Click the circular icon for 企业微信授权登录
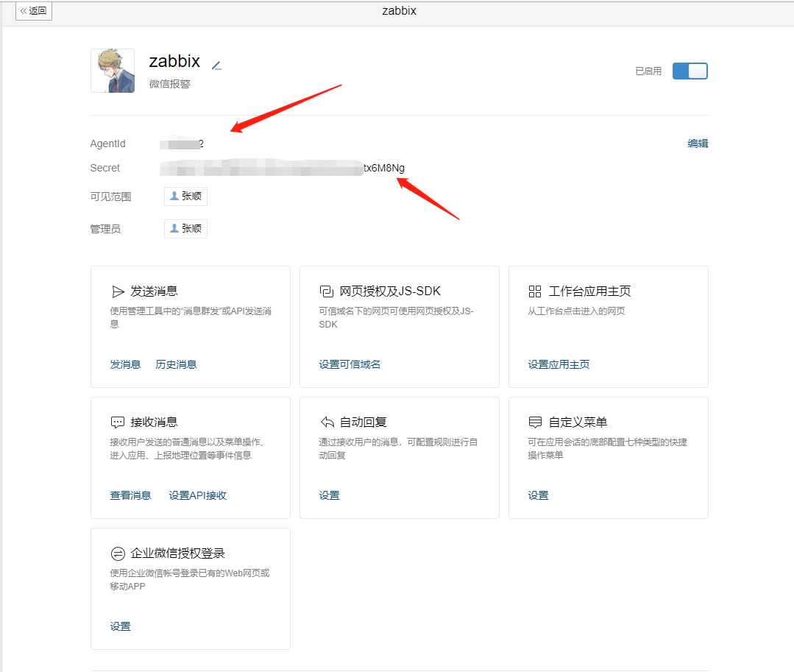794x672 pixels. 118,553
